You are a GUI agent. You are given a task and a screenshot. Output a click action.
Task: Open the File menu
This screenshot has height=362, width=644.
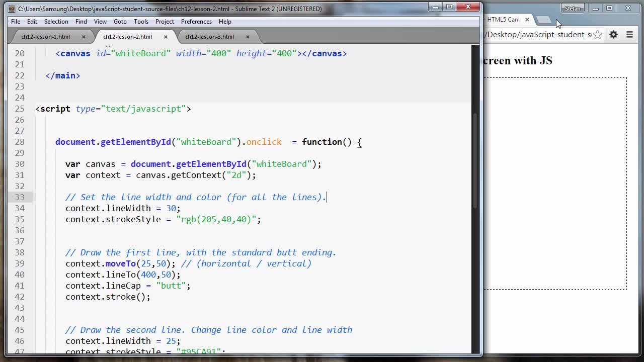point(16,22)
